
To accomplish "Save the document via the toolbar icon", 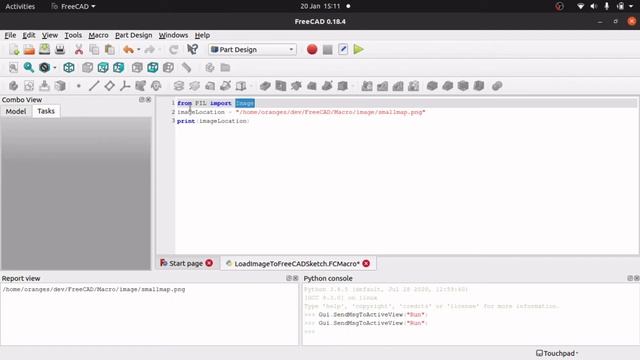I will 44,50.
